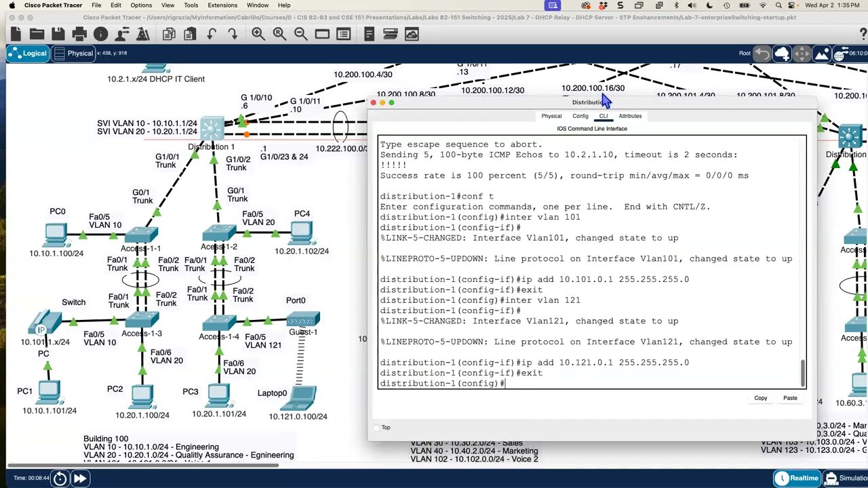
Task: Zoom in with the magnifier plus icon
Action: [x=258, y=33]
